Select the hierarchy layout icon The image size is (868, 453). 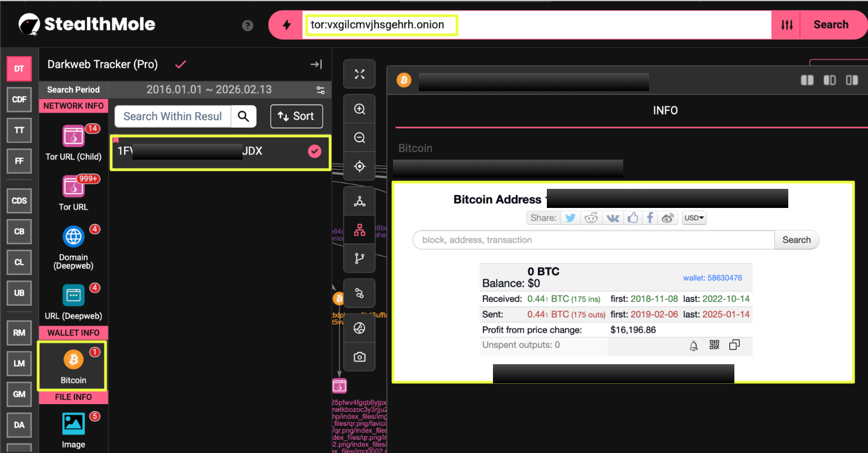pos(359,230)
